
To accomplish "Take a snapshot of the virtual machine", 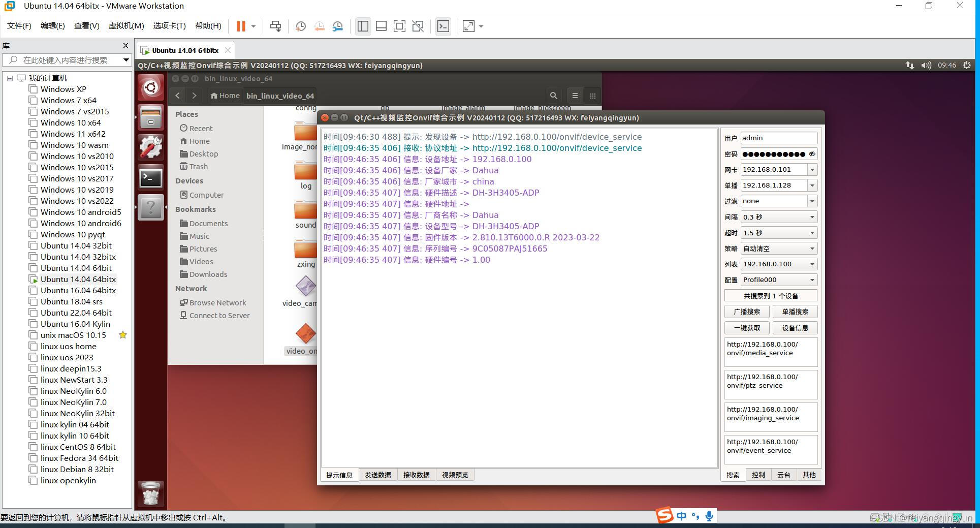I will coord(300,26).
